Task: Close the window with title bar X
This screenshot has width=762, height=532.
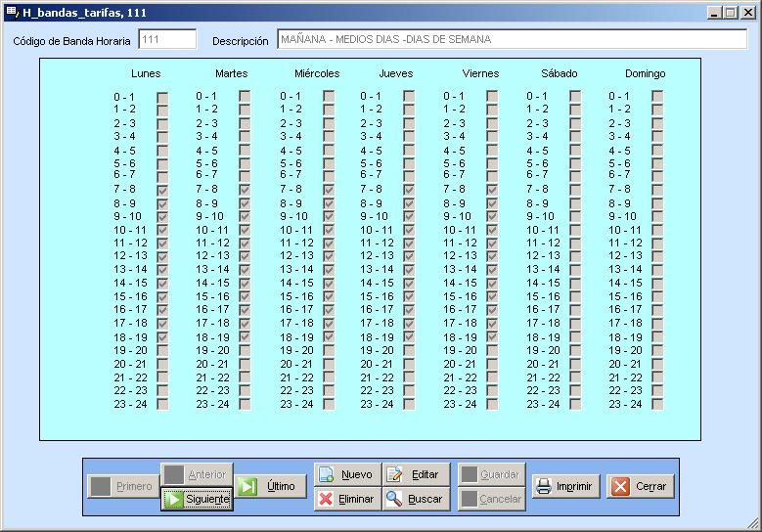Action: [x=748, y=13]
